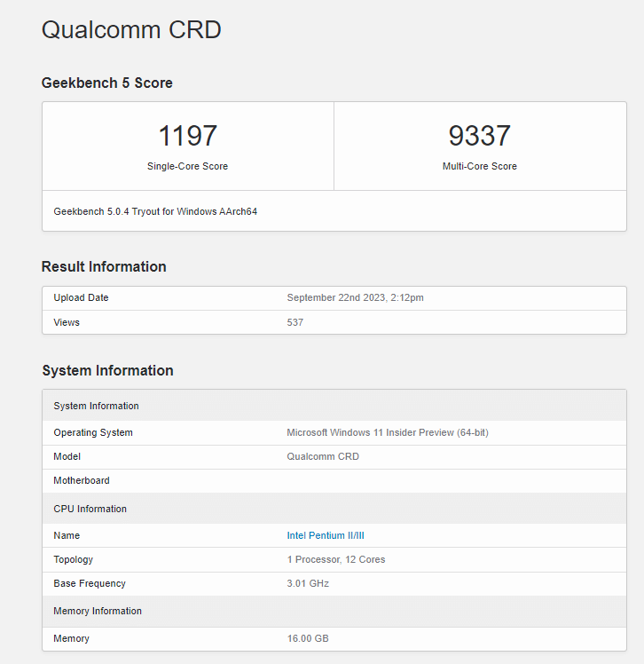Image resolution: width=644 pixels, height=664 pixels.
Task: Click the CPU Information section header
Action: (x=90, y=509)
